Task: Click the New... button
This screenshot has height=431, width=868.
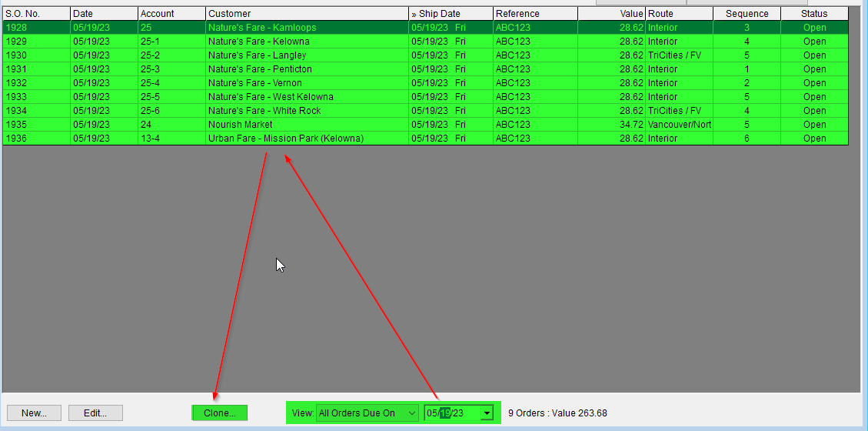Action: click(x=35, y=413)
